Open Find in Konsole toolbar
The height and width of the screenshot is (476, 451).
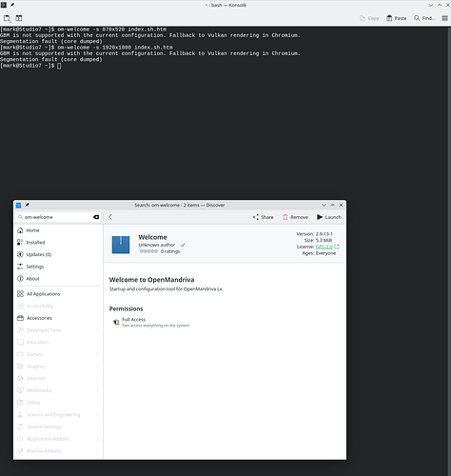pyautogui.click(x=424, y=18)
